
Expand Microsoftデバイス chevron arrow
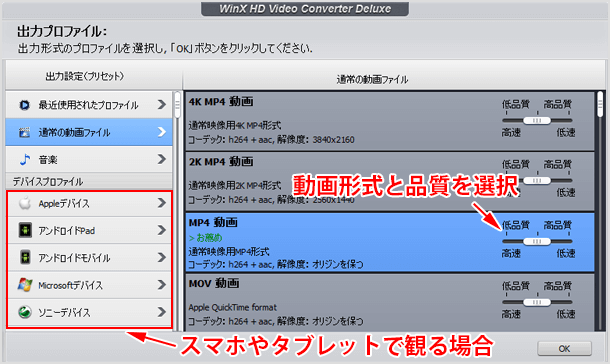162,285
